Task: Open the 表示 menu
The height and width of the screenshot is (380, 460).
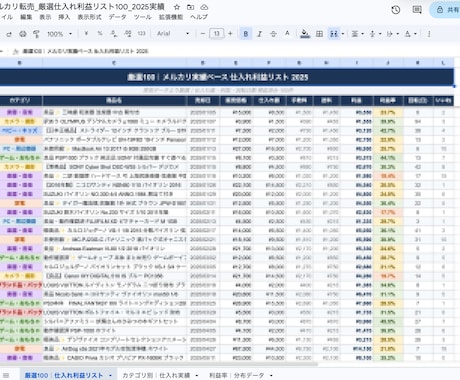Action: pyautogui.click(x=45, y=17)
